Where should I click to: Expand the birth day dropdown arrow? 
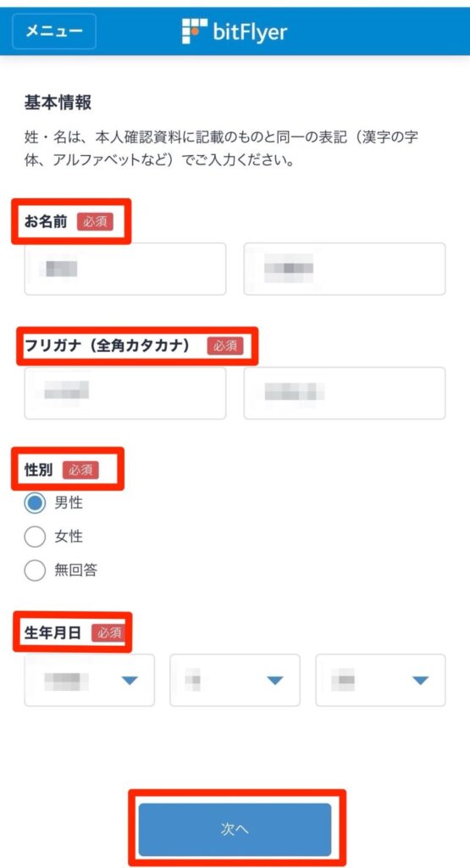click(x=421, y=681)
